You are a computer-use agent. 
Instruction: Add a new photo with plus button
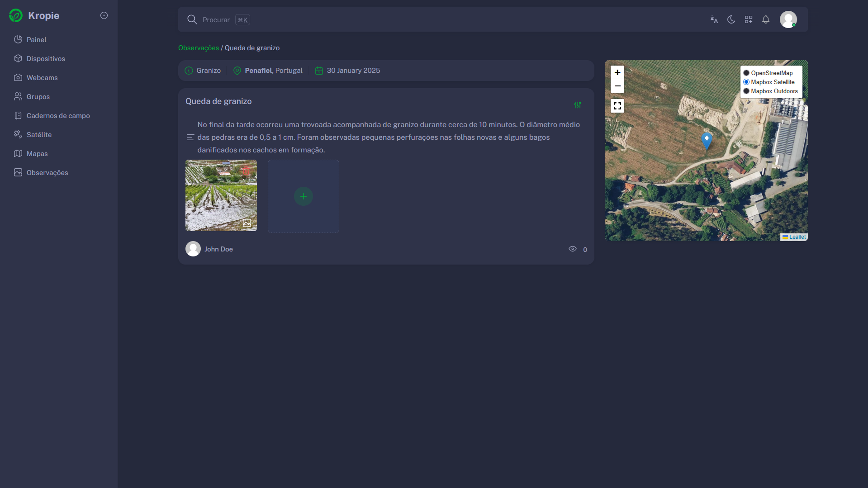click(x=303, y=196)
